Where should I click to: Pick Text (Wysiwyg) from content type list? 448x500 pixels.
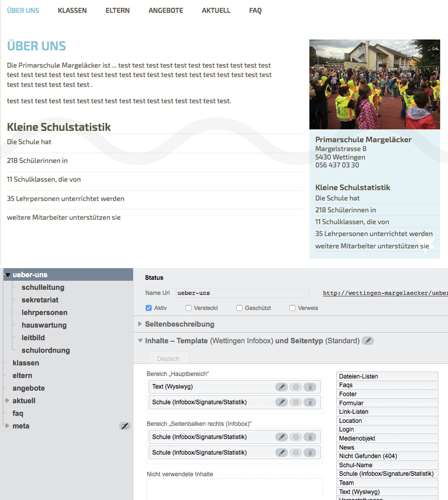[x=387, y=491]
